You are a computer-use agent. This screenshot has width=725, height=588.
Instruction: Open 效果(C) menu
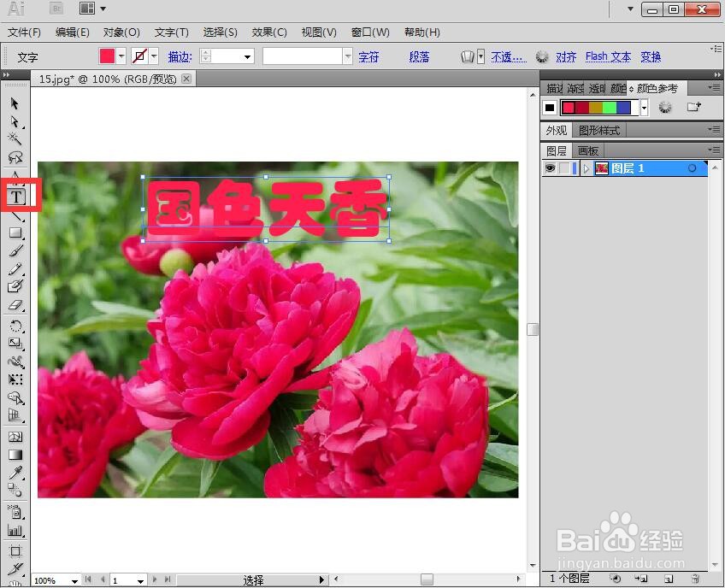269,32
